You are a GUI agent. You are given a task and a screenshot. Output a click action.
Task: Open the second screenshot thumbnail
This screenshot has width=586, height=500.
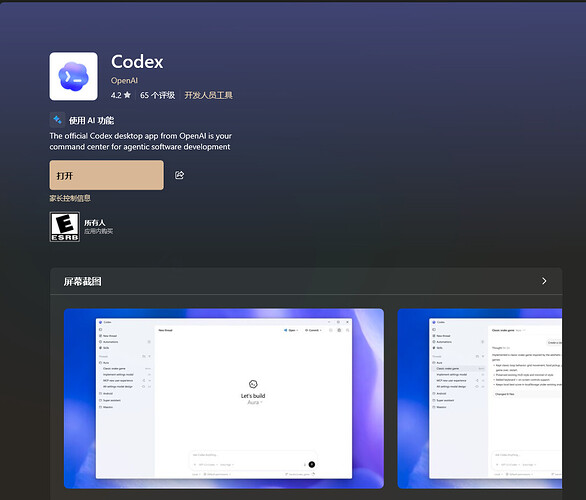pos(480,398)
